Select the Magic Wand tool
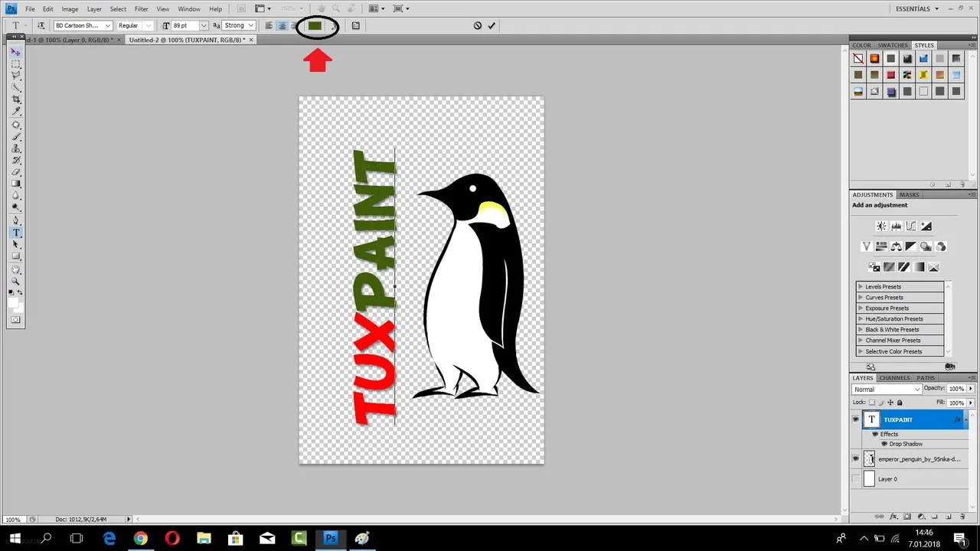 (15, 88)
